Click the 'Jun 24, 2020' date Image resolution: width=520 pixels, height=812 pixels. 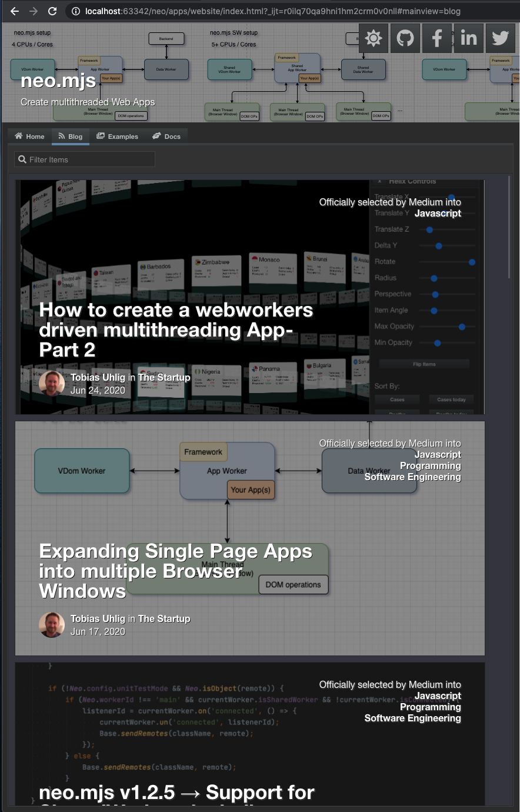(x=98, y=390)
